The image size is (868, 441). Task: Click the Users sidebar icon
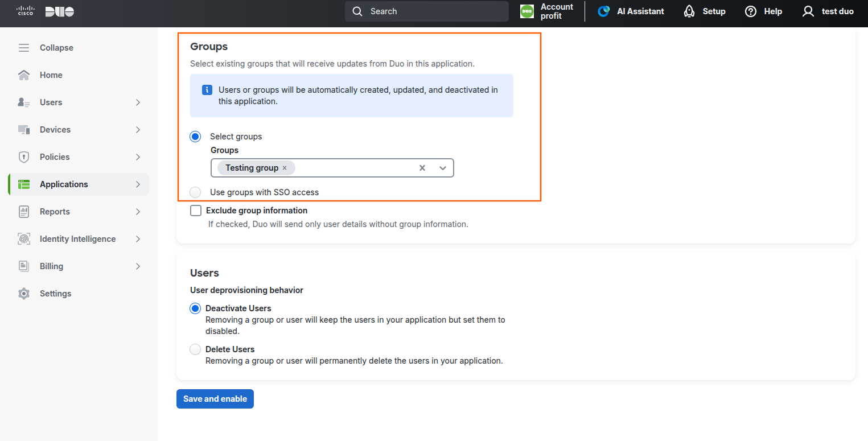click(x=24, y=102)
